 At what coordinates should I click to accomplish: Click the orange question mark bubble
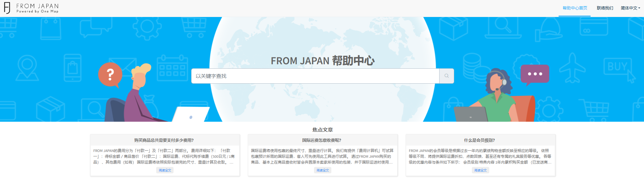coord(110,74)
